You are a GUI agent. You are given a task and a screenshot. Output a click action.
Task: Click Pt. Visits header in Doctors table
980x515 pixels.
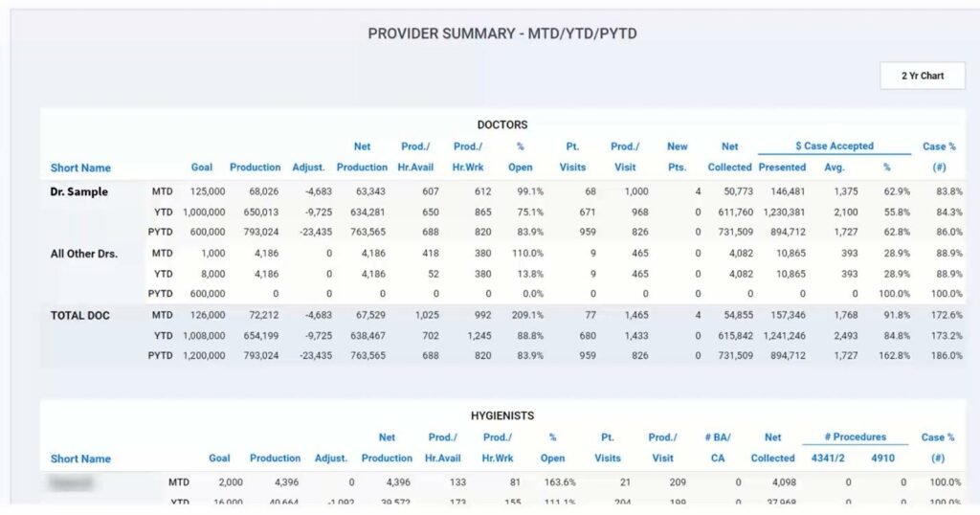click(x=572, y=157)
